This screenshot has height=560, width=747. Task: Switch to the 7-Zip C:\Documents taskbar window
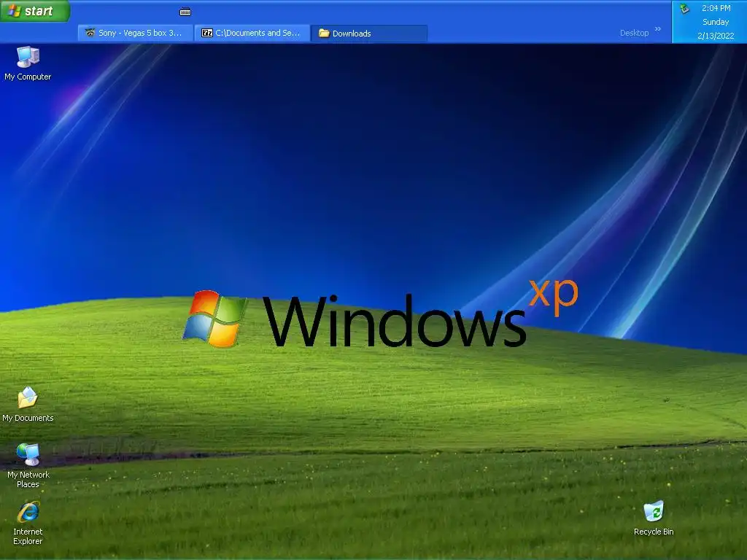[x=252, y=33]
